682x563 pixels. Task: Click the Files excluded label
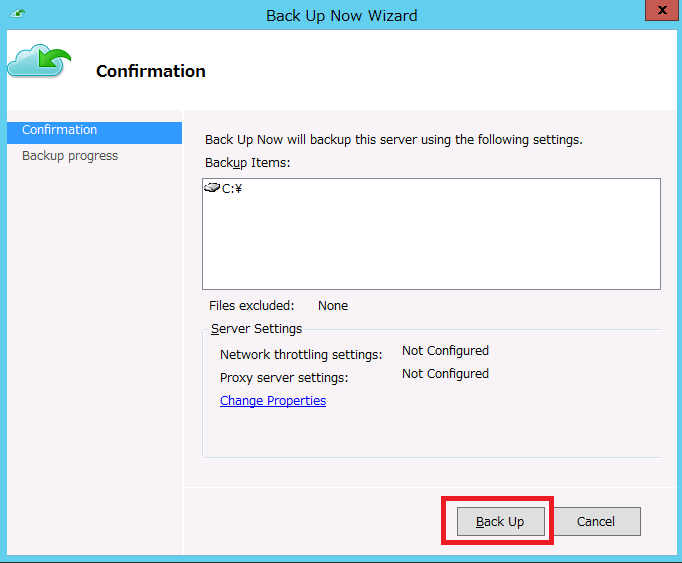point(251,306)
